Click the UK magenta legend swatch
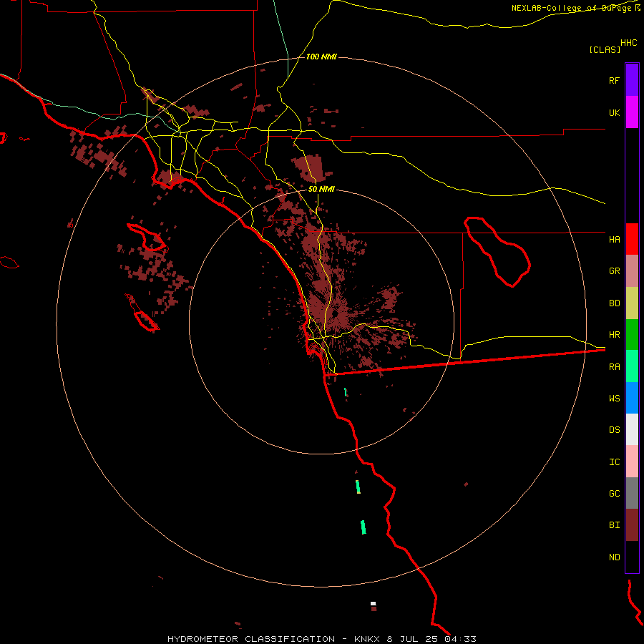Screen dimensions: 644x644 point(632,112)
